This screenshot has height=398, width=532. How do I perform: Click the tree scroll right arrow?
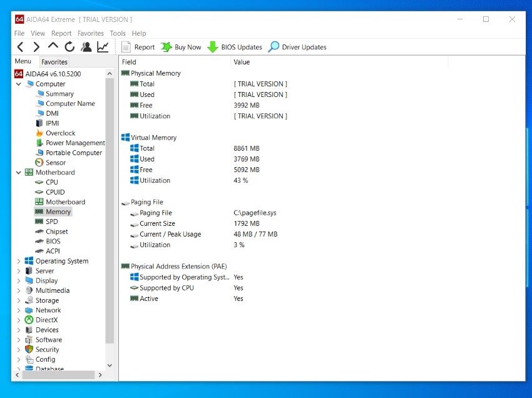tap(100, 375)
